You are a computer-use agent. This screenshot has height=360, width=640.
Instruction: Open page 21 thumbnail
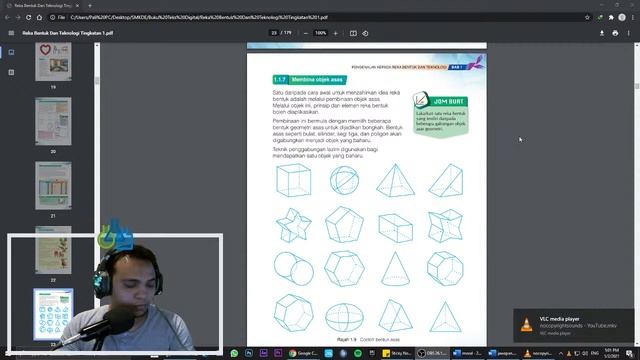point(53,186)
